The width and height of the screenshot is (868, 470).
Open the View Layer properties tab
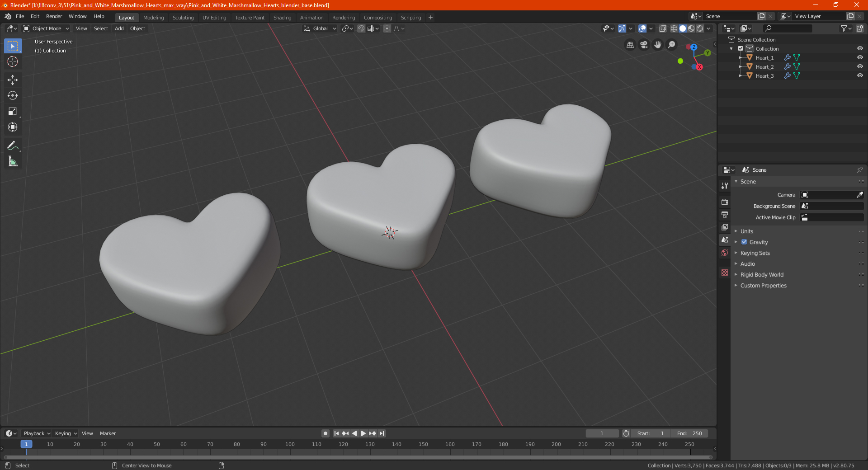(x=725, y=227)
